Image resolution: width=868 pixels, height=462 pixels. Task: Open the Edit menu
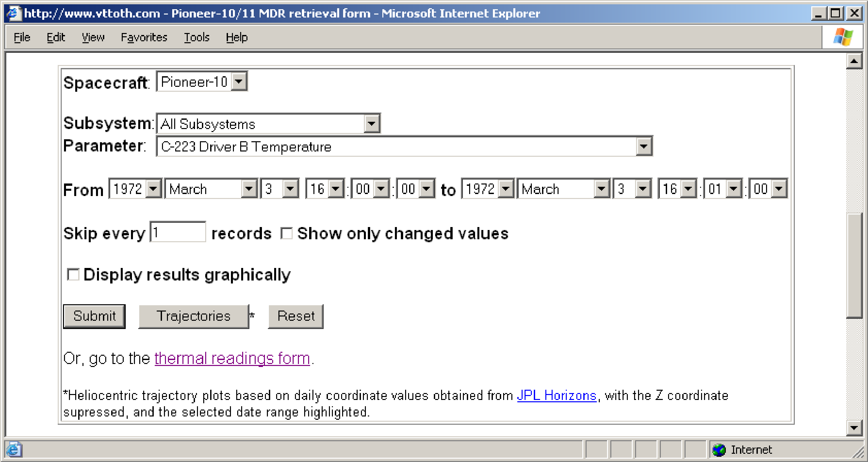[56, 37]
